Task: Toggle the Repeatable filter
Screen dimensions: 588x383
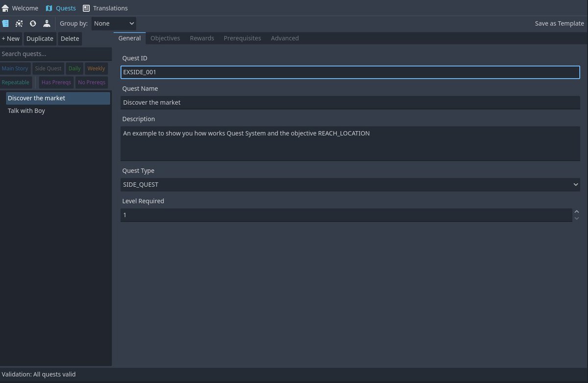Action: (16, 82)
